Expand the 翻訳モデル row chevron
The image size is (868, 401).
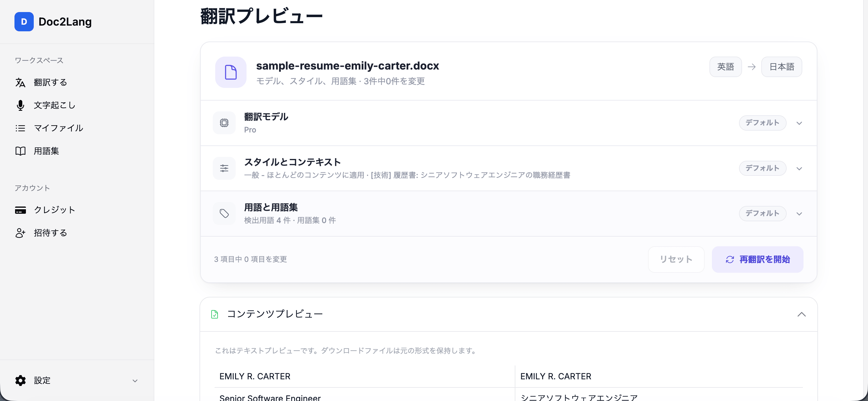click(x=799, y=123)
